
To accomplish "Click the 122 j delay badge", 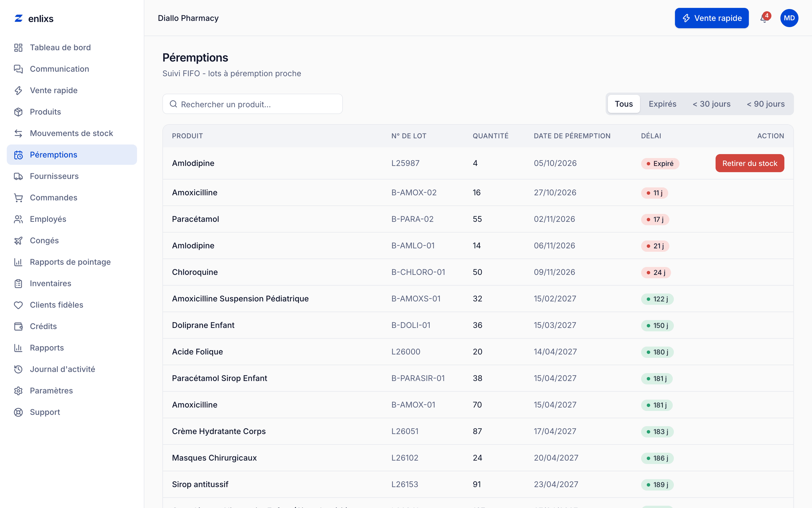I will 657,299.
